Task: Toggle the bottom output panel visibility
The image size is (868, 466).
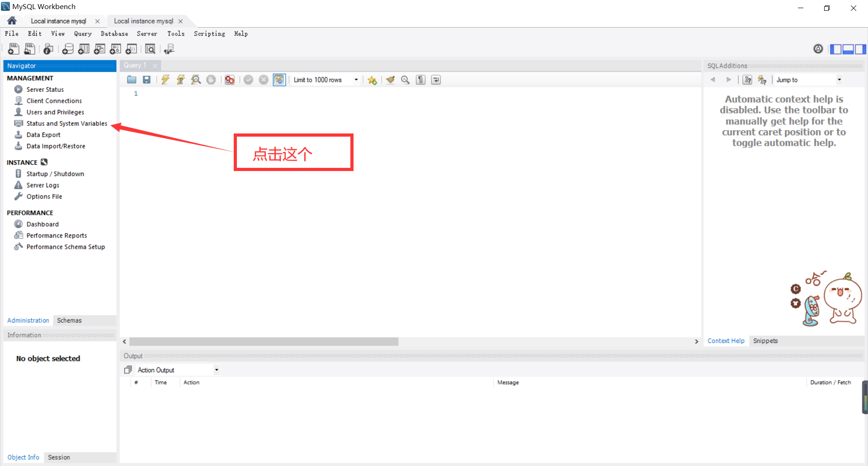Action: pos(848,49)
